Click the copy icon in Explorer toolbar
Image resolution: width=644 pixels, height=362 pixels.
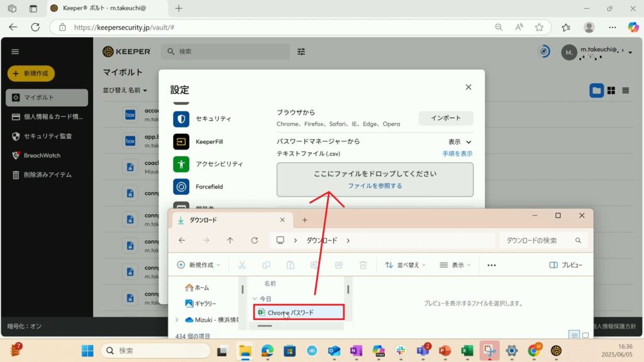tap(266, 265)
